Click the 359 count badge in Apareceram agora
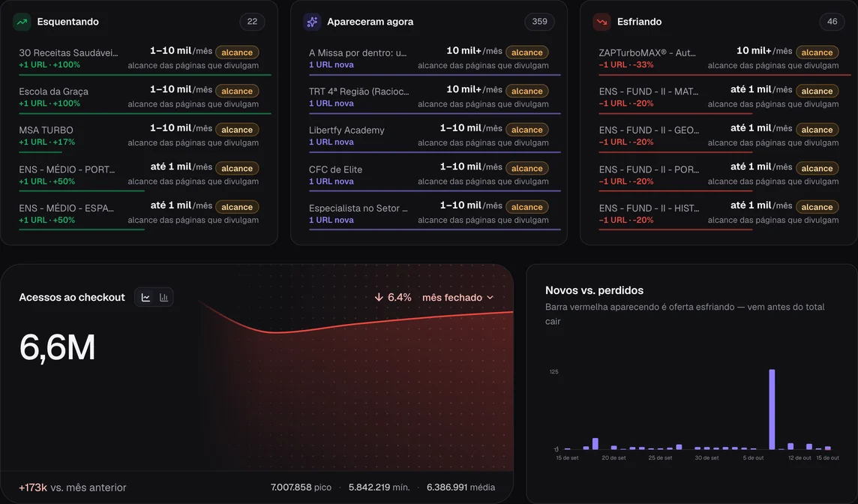This screenshot has width=858, height=504. point(539,22)
